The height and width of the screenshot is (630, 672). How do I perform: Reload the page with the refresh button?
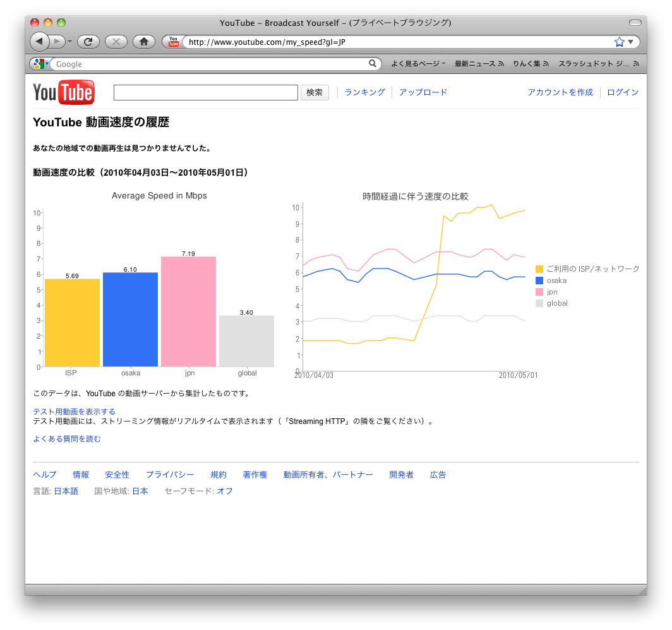click(88, 42)
